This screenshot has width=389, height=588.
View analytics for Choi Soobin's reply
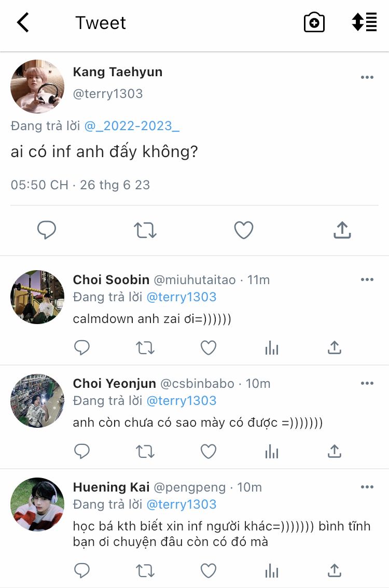click(272, 348)
